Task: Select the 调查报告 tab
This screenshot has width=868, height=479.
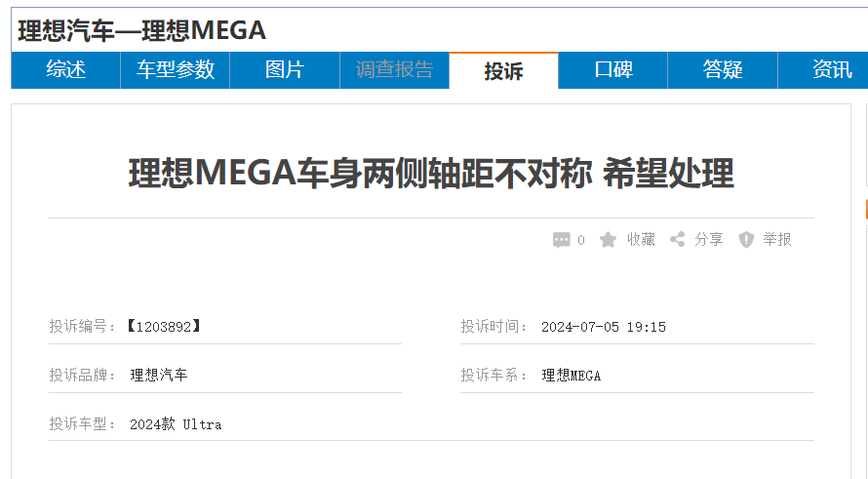Action: pos(394,70)
